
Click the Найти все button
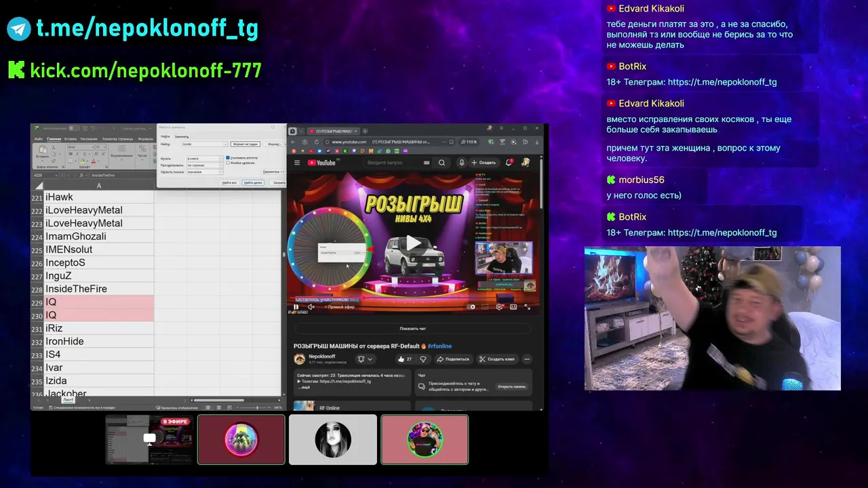click(x=229, y=183)
